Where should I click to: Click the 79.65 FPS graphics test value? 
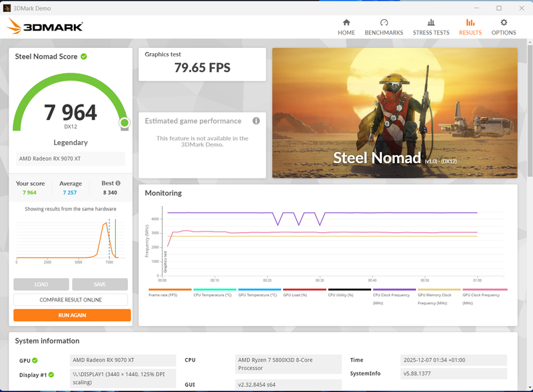pyautogui.click(x=203, y=68)
